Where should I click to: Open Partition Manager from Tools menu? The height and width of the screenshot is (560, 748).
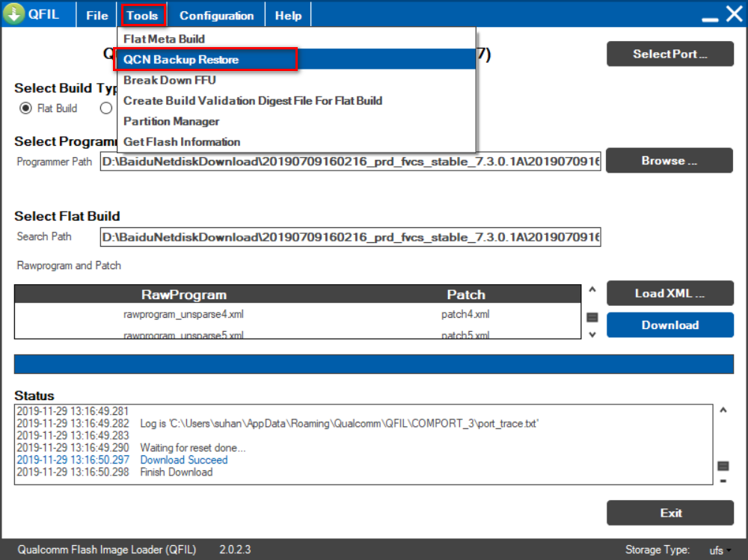point(296,120)
